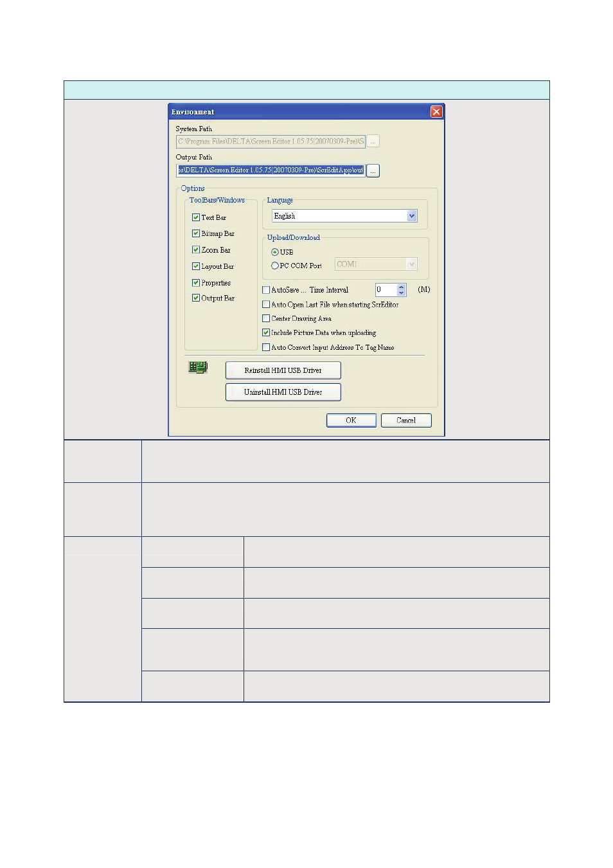The image size is (613, 868).
Task: Click Reinstall HMI USB Driver button
Action: pyautogui.click(x=283, y=370)
